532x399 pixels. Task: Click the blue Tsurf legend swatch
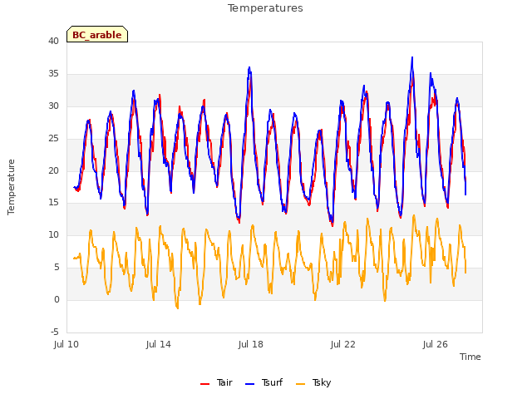coord(249,384)
